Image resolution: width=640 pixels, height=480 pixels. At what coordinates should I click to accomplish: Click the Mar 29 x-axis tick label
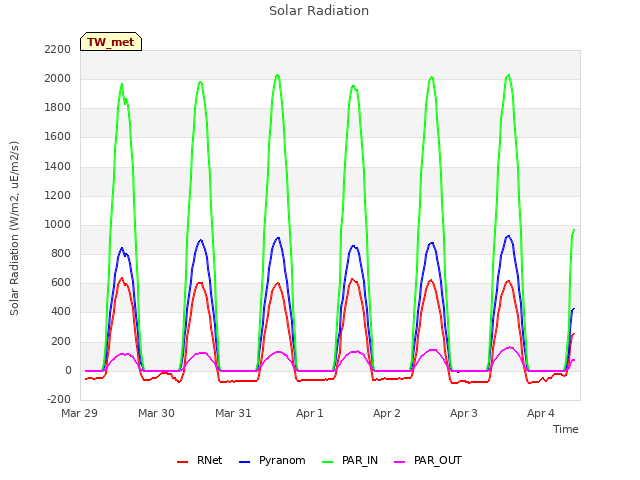[80, 413]
